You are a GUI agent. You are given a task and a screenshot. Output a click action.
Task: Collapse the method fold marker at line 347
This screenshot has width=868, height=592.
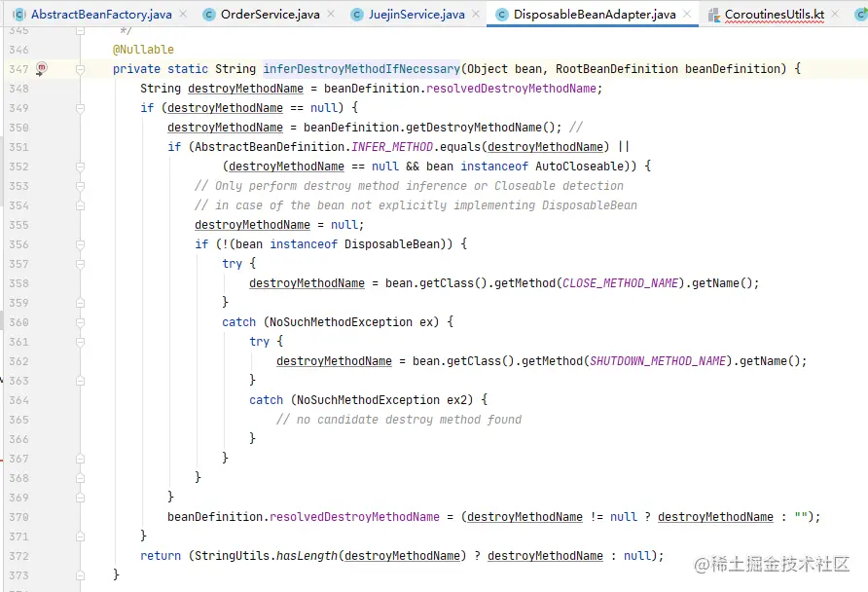click(x=80, y=69)
